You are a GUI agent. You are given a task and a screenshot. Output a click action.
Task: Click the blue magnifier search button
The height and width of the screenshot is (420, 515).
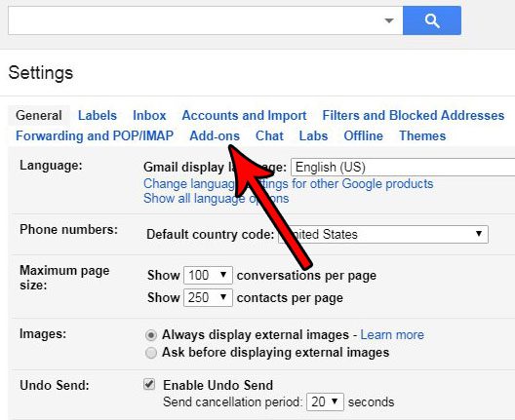click(432, 20)
